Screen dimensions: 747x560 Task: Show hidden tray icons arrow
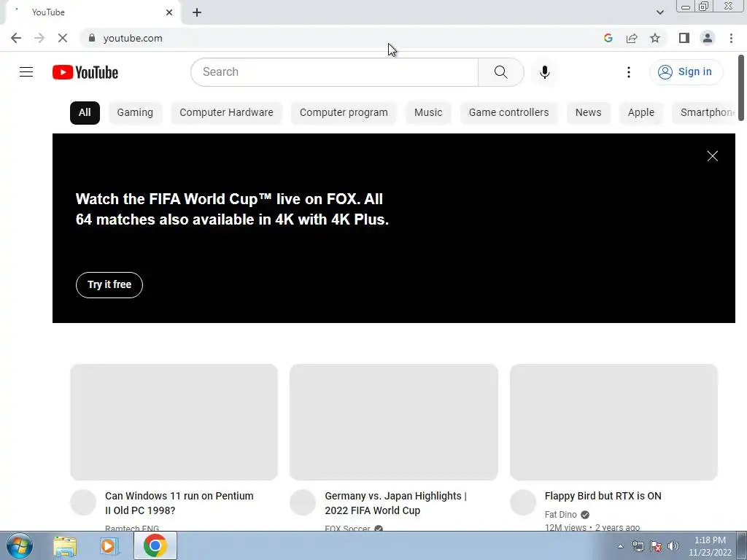coord(620,546)
